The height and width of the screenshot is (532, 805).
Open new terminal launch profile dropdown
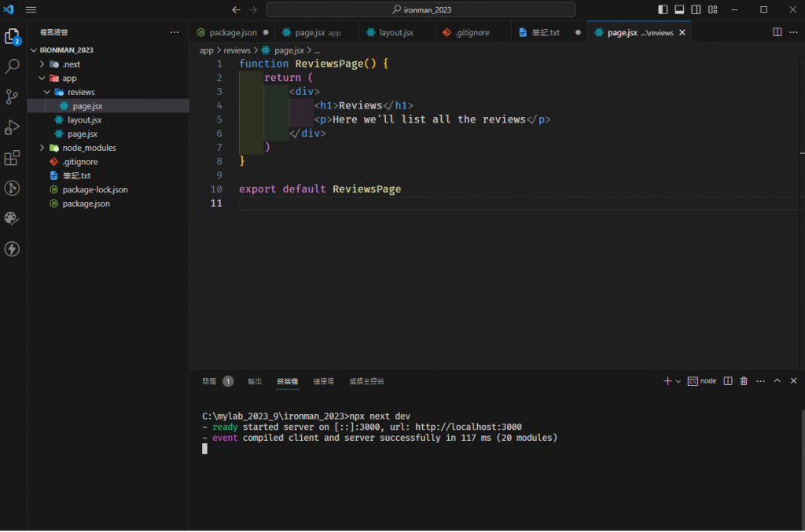pyautogui.click(x=678, y=381)
